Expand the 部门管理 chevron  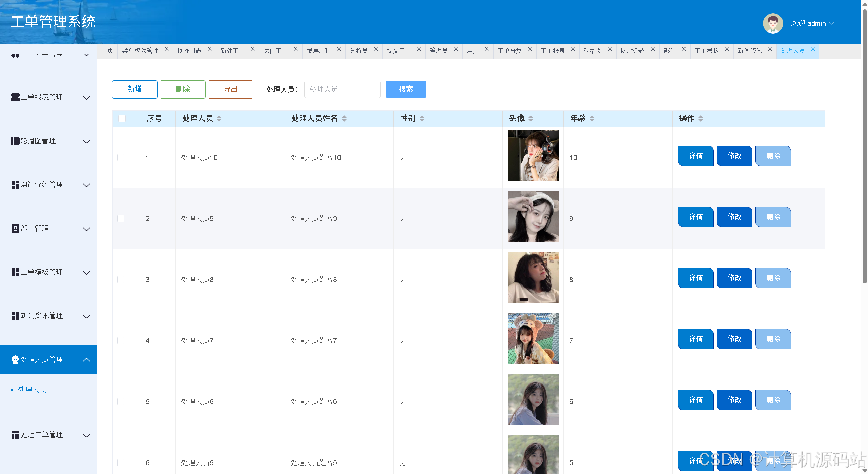coord(86,229)
